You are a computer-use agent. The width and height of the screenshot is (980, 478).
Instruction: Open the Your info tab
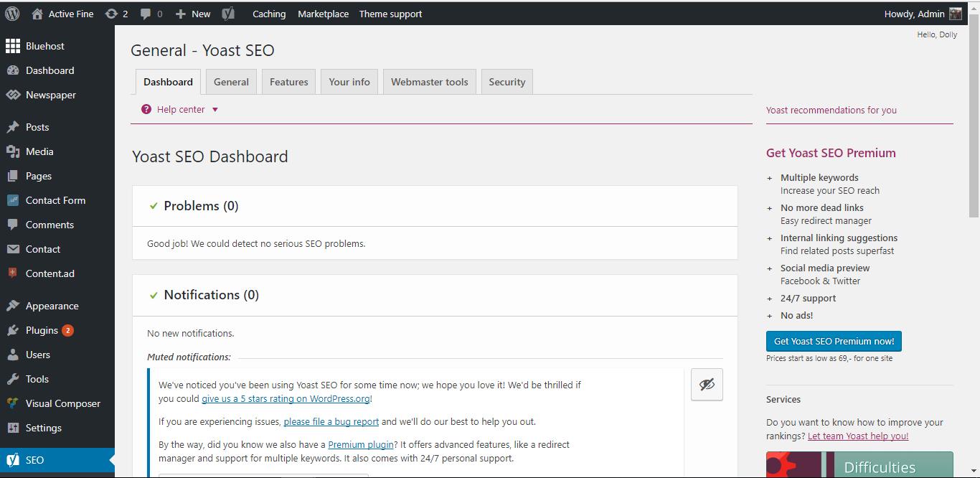pyautogui.click(x=349, y=82)
